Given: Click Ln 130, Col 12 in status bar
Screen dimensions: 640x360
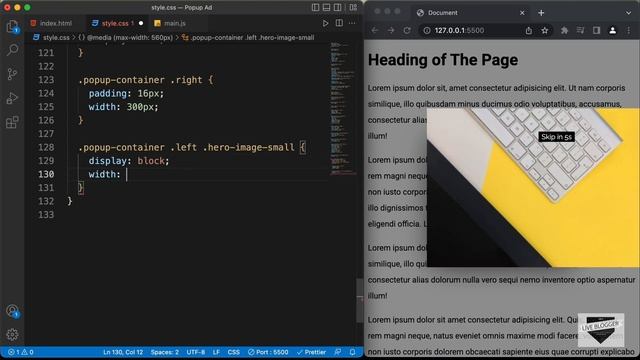Looking at the screenshot, I should point(123,352).
